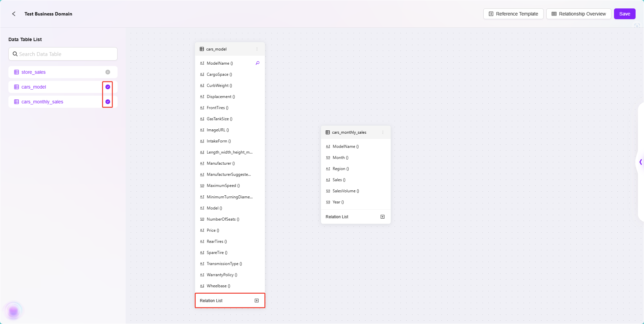Click the table icon beside store_sales in list
Viewport: 644px width, 324px height.
tap(17, 72)
